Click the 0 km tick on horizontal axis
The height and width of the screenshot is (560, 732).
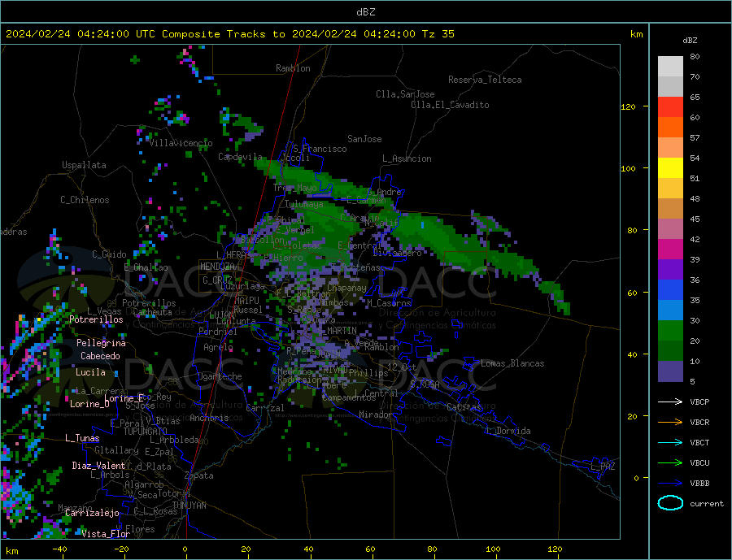tap(185, 549)
